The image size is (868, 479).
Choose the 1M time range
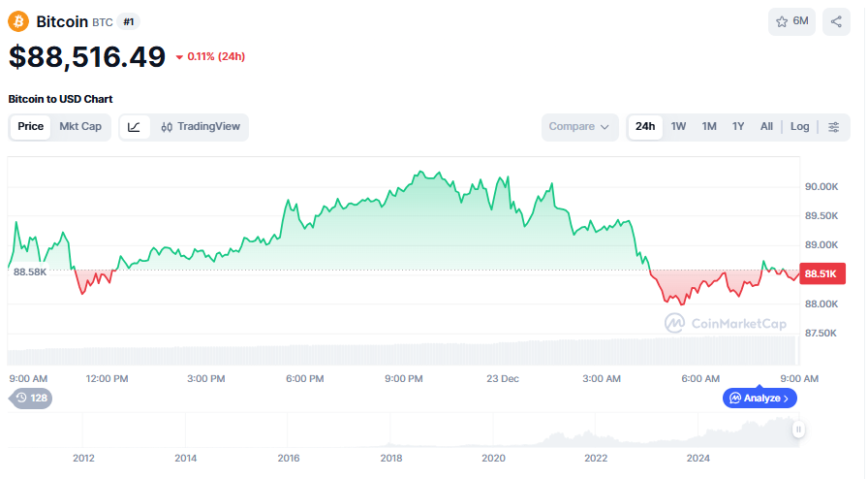709,127
